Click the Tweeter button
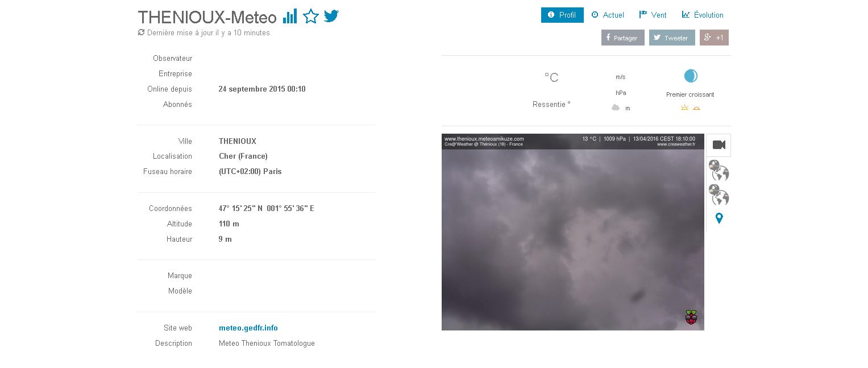 coord(672,38)
